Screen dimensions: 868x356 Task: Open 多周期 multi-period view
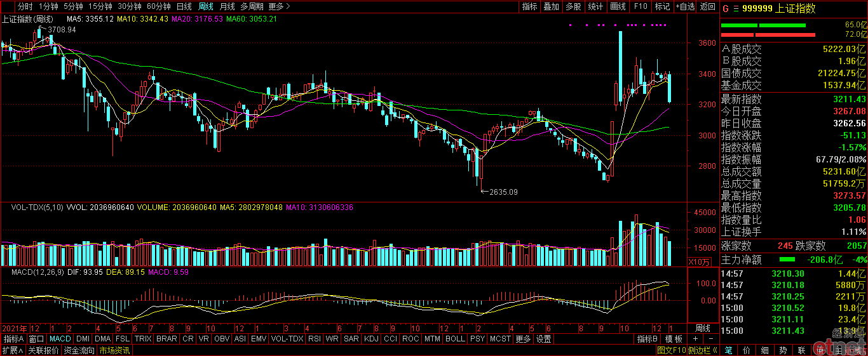252,6
